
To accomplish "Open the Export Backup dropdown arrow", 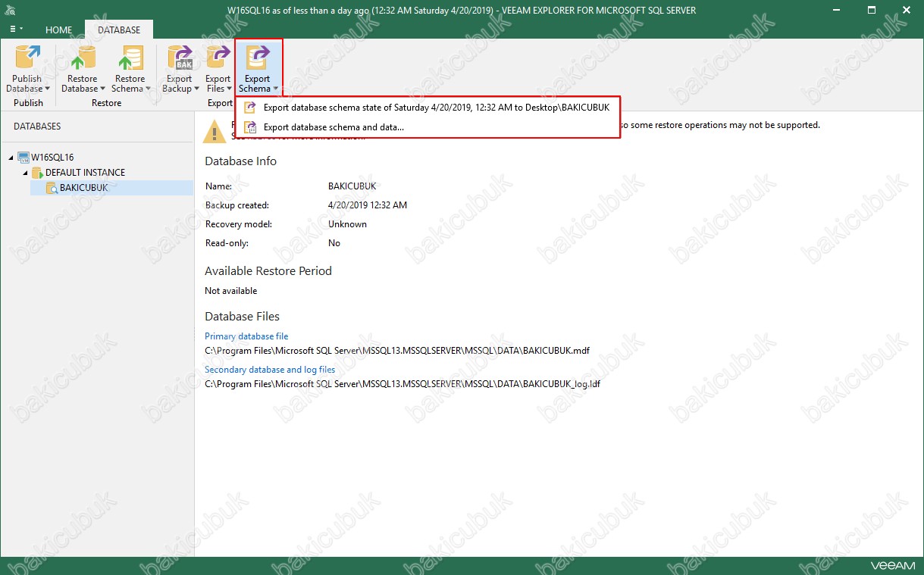I will coord(196,89).
